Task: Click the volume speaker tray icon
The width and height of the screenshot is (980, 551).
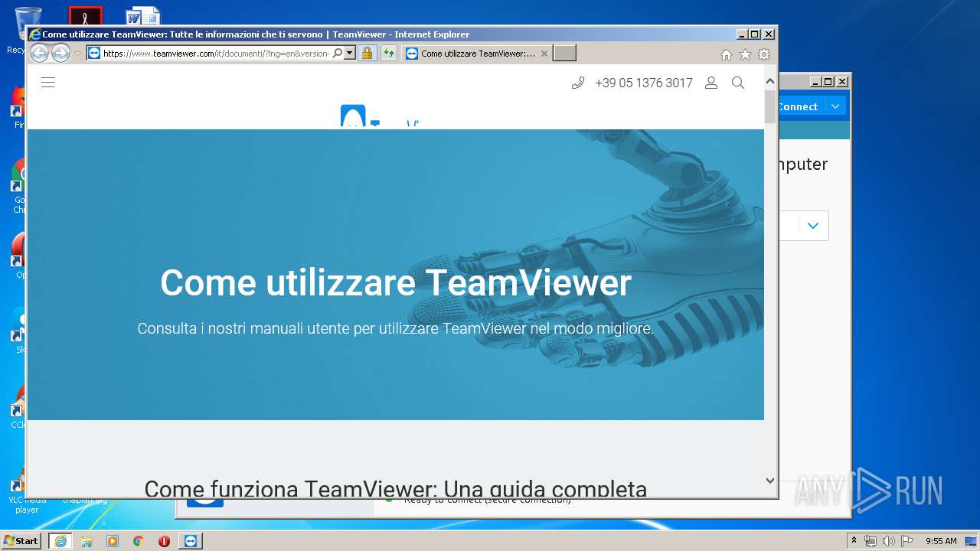Action: click(x=889, y=541)
